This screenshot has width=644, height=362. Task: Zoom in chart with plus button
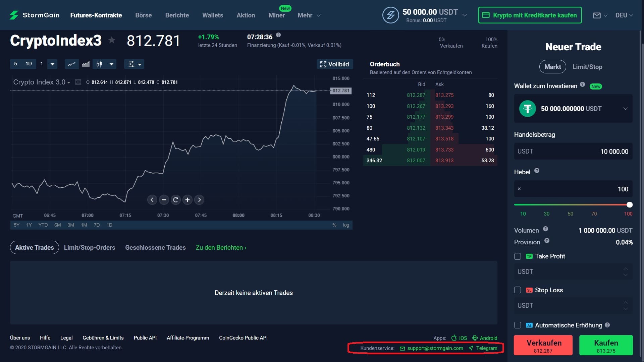(187, 200)
